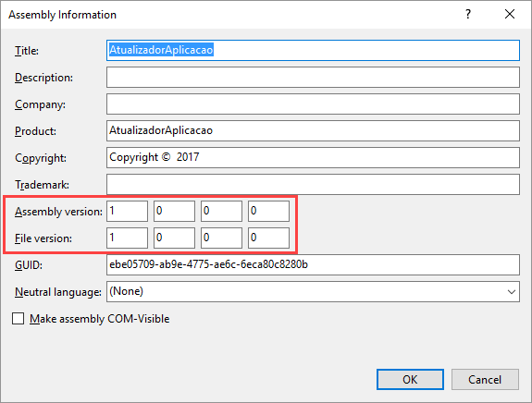Click Assembly version build number box
The height and width of the screenshot is (403, 532).
click(221, 211)
